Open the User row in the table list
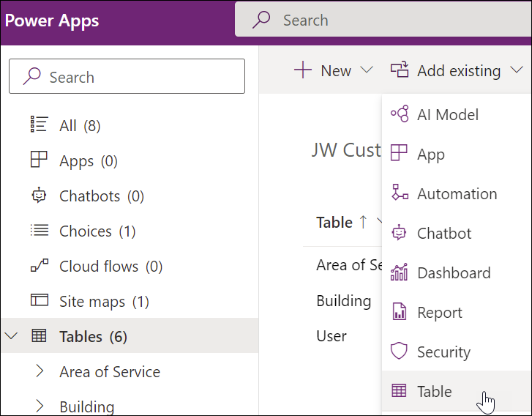The height and width of the screenshot is (416, 532). pos(331,335)
